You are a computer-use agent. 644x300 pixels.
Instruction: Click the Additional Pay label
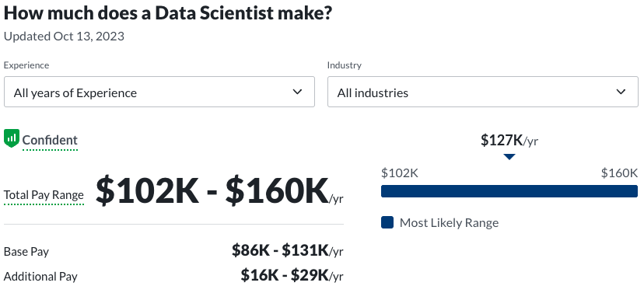[x=40, y=277]
